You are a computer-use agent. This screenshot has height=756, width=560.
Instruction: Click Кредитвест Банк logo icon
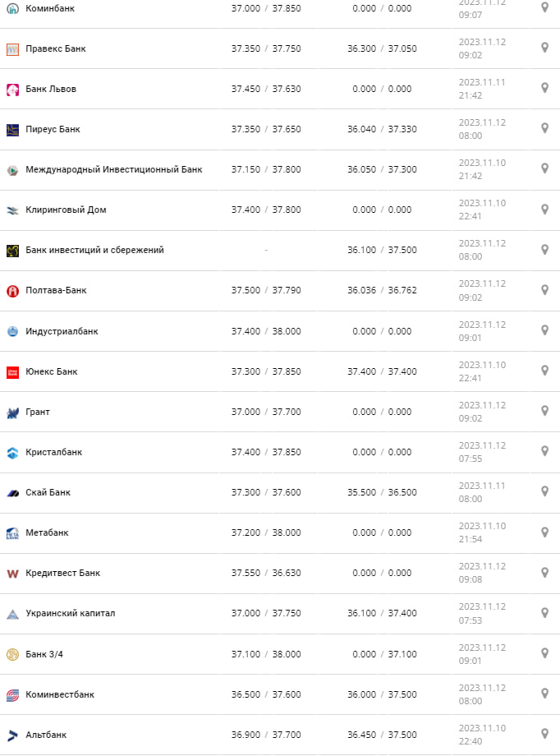(x=12, y=573)
